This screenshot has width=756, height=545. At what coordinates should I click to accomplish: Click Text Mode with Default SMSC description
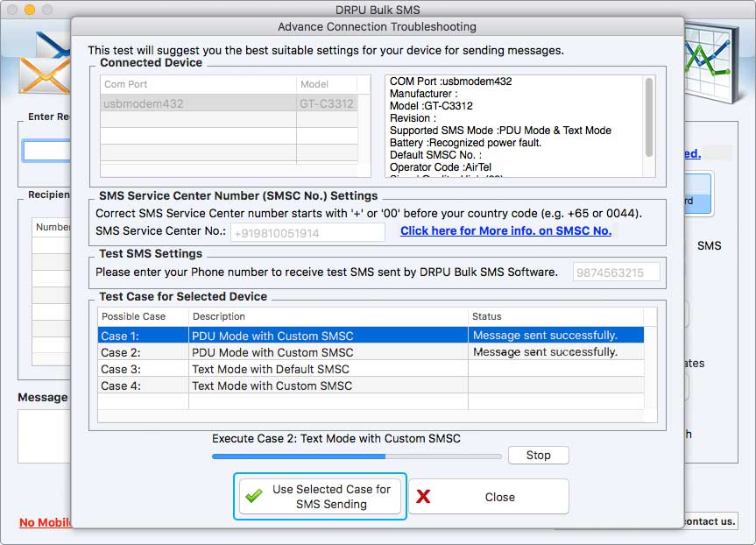[x=271, y=369]
